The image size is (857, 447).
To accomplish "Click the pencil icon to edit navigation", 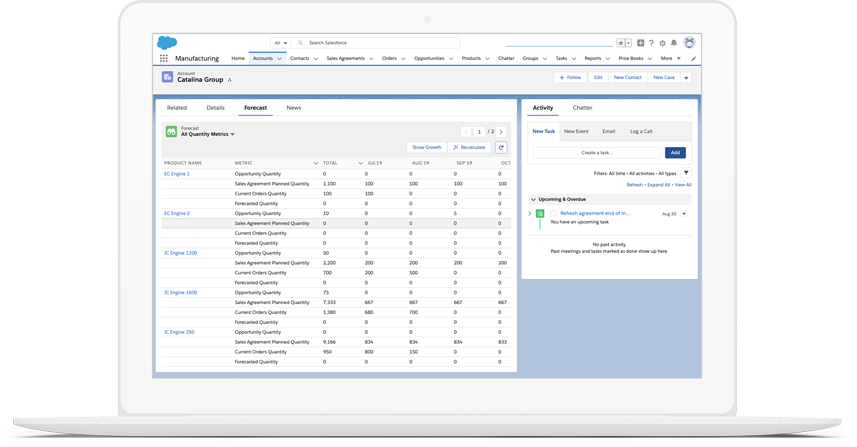I will tap(693, 58).
